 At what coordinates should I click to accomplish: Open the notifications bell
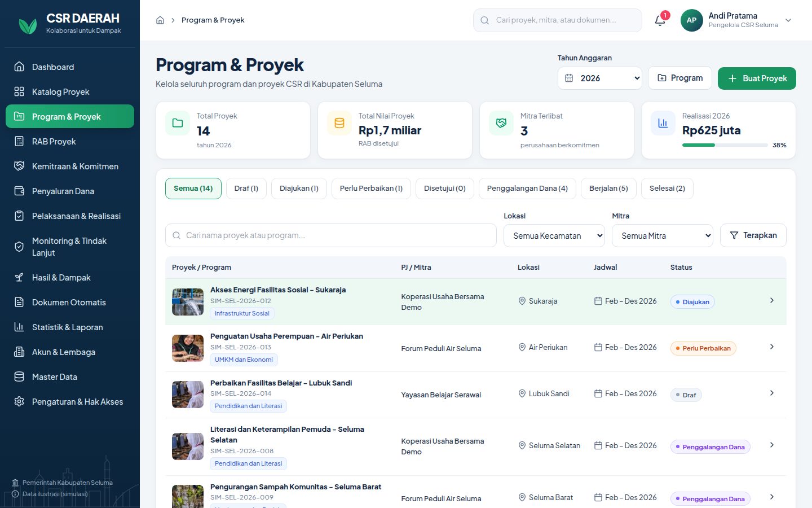tap(660, 20)
